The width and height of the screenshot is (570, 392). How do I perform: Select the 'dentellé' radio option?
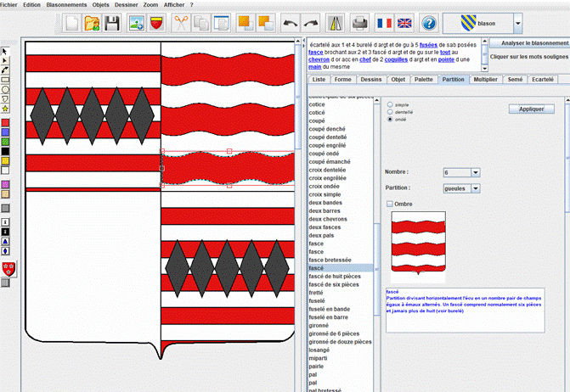[x=391, y=112]
